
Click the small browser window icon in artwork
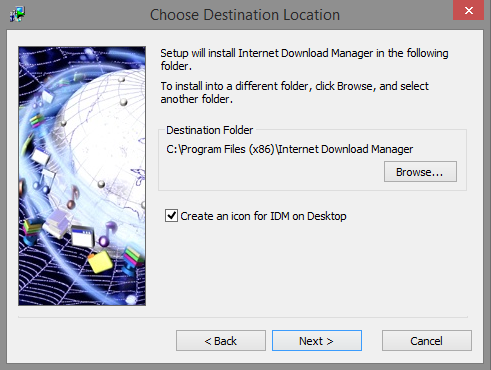[82, 236]
